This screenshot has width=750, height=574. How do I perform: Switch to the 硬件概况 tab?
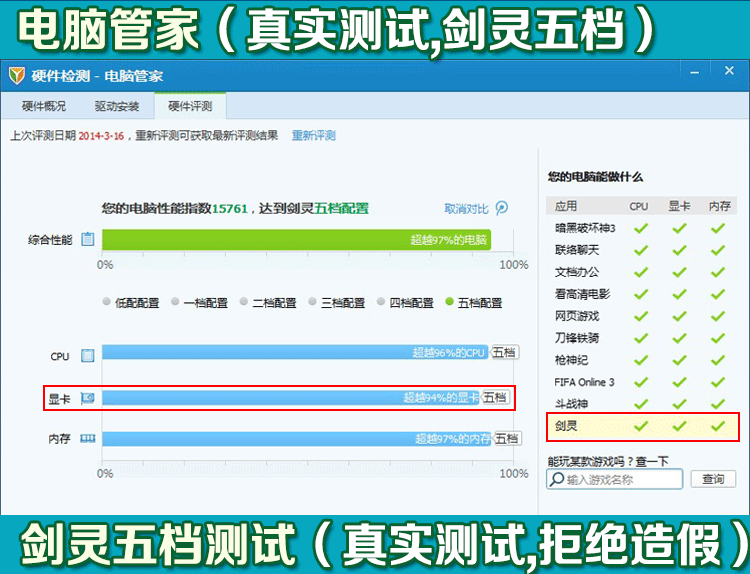tap(44, 106)
